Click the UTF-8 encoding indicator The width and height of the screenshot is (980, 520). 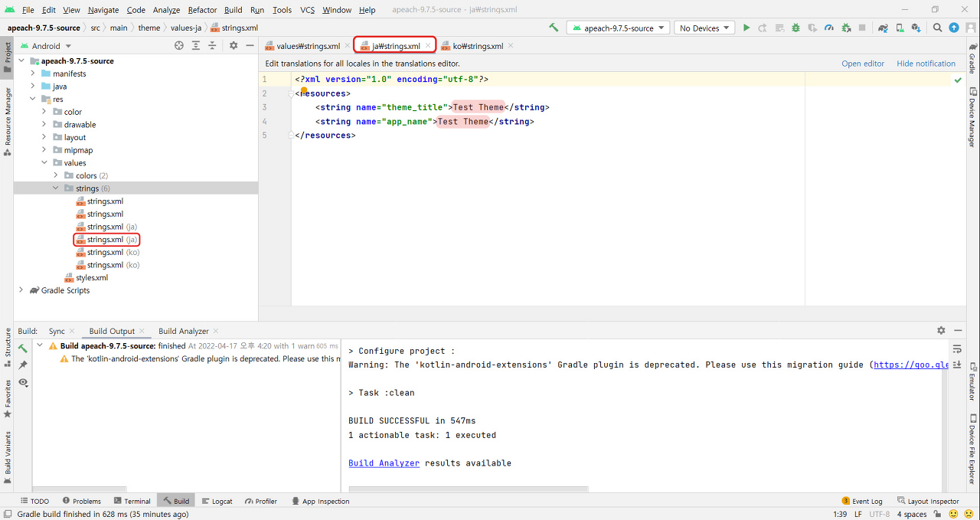(879, 514)
